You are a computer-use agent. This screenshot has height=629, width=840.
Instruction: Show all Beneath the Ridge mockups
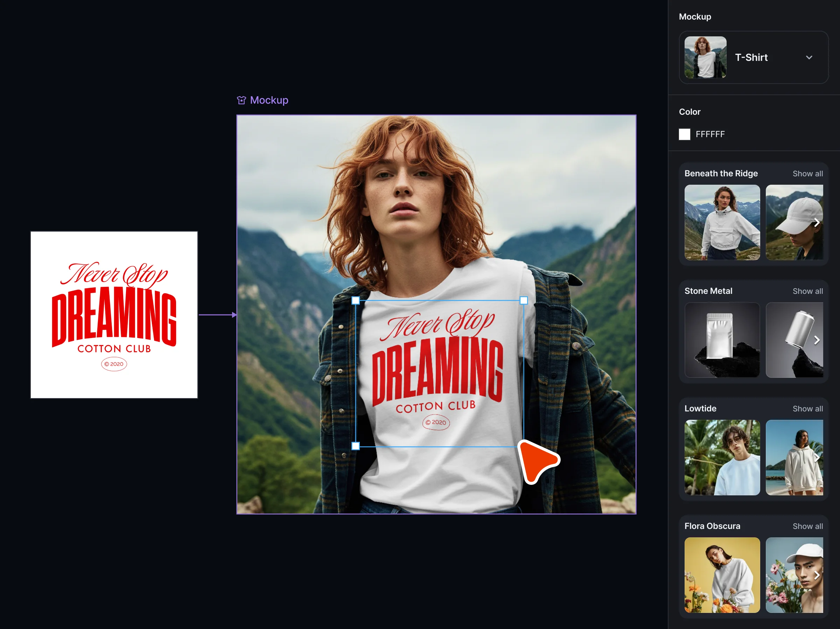click(807, 174)
